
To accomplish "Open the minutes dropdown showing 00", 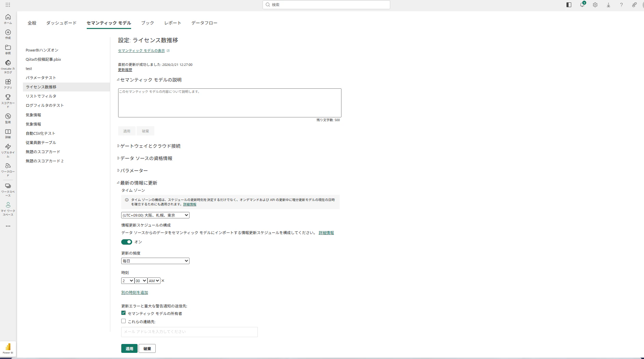I will point(141,281).
